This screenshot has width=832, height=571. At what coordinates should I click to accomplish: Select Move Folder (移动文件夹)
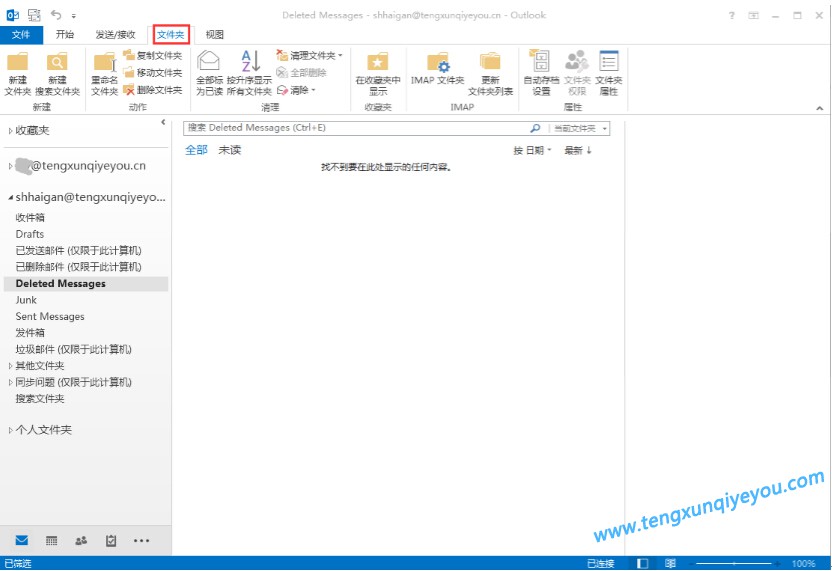153,73
